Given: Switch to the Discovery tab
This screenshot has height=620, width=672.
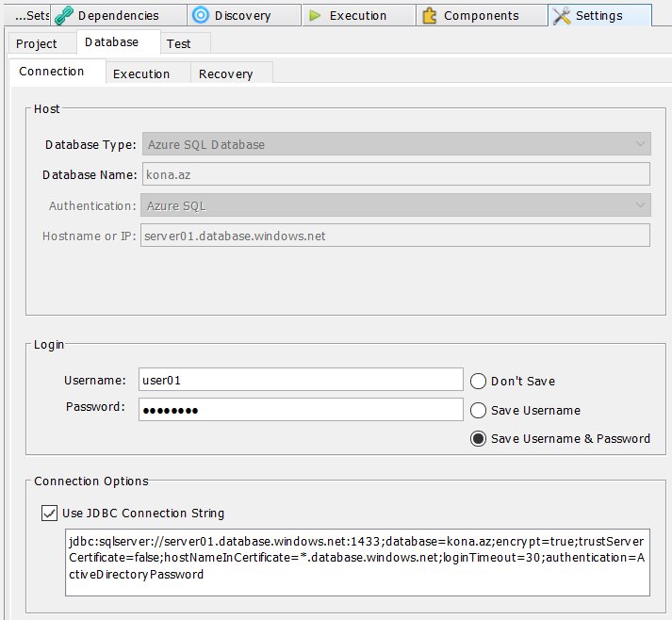Looking at the screenshot, I should click(x=243, y=15).
